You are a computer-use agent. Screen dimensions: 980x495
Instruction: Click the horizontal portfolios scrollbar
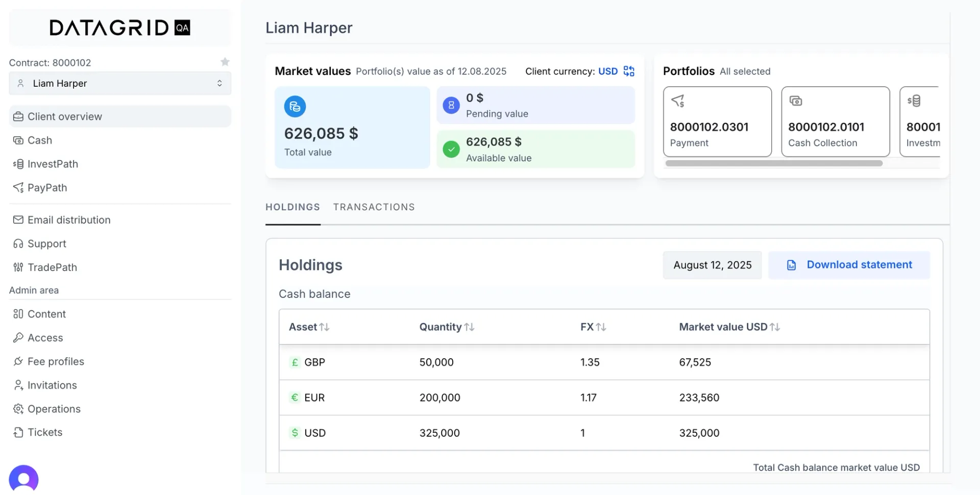[x=774, y=163]
